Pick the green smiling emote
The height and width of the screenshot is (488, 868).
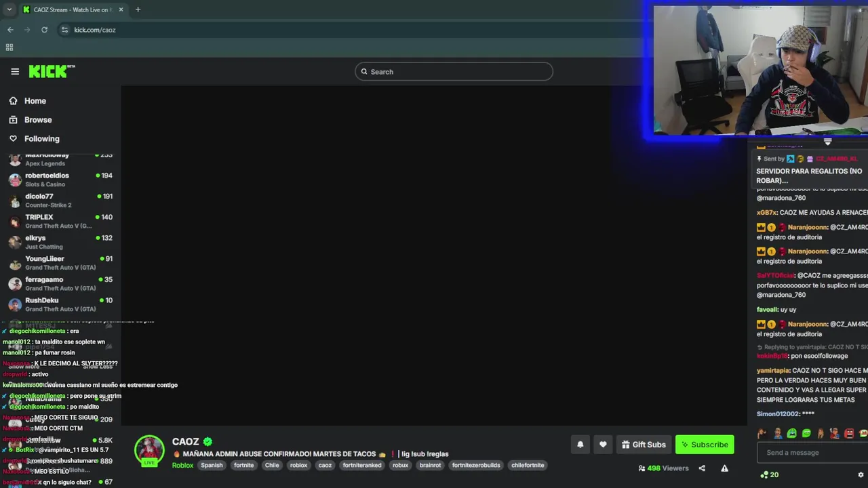(806, 434)
